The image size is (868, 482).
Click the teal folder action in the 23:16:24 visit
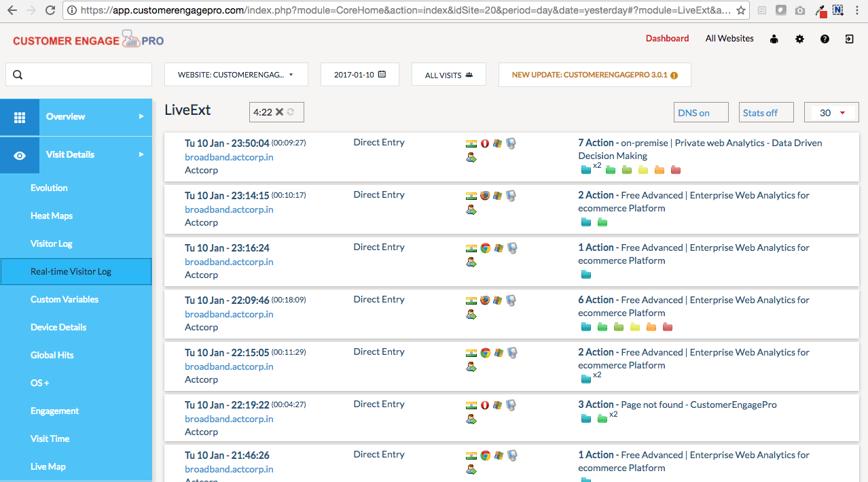tap(586, 275)
